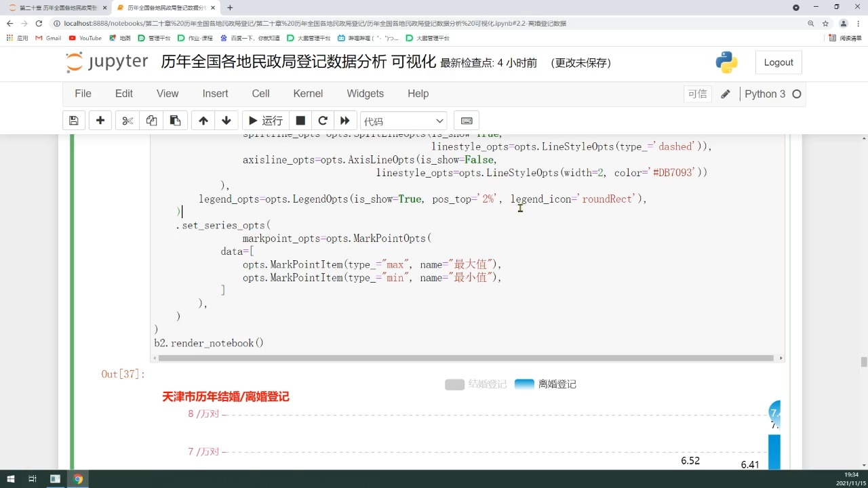Save notebook with the floppy disk icon
Screen dimensions: 868x488
coord(74,121)
